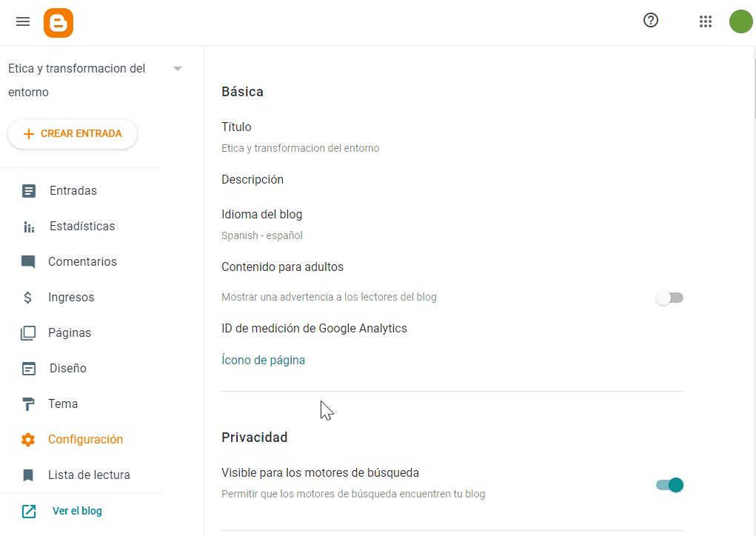Expand the blog selector dropdown arrow
756x536 pixels.
click(178, 69)
